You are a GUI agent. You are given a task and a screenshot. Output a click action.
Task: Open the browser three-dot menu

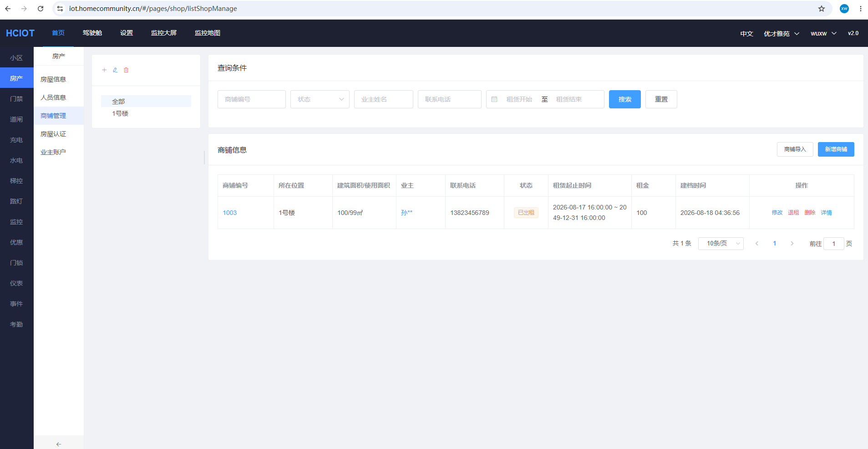(860, 9)
